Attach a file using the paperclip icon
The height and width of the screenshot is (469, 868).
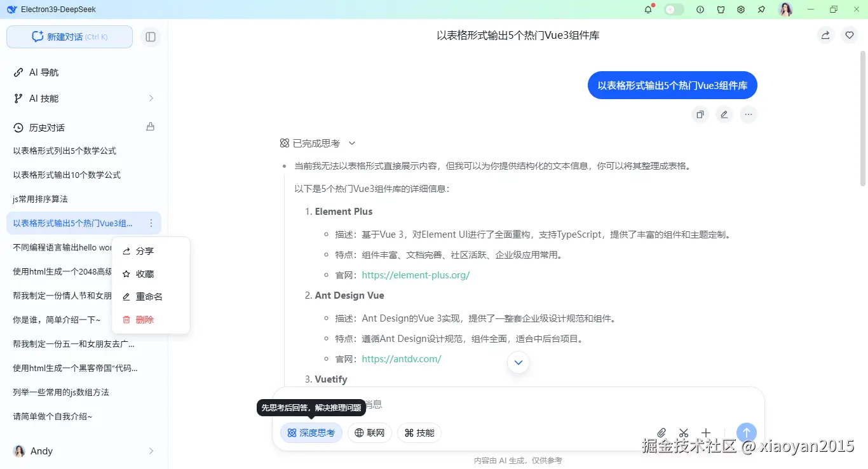[x=661, y=432]
